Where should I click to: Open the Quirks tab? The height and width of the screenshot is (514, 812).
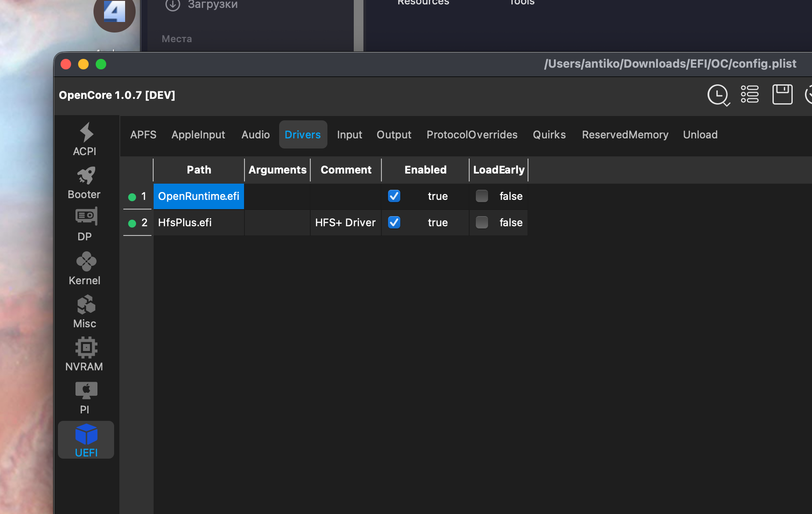pos(550,134)
